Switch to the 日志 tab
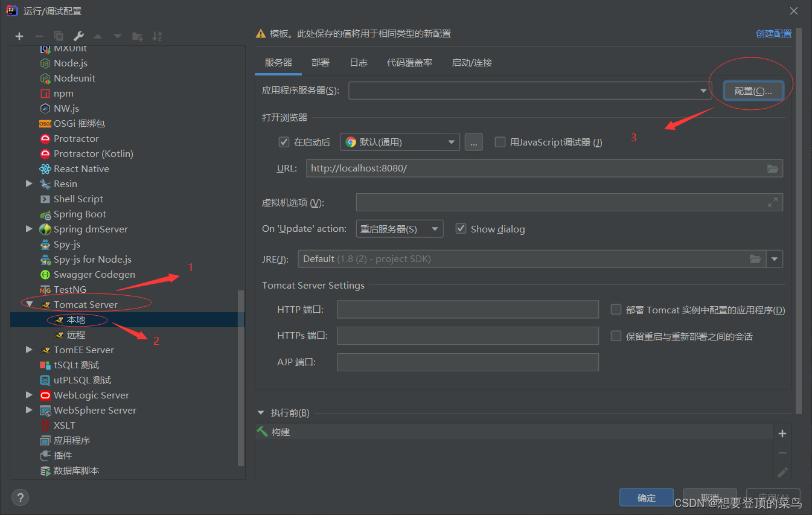This screenshot has height=515, width=812. click(359, 63)
